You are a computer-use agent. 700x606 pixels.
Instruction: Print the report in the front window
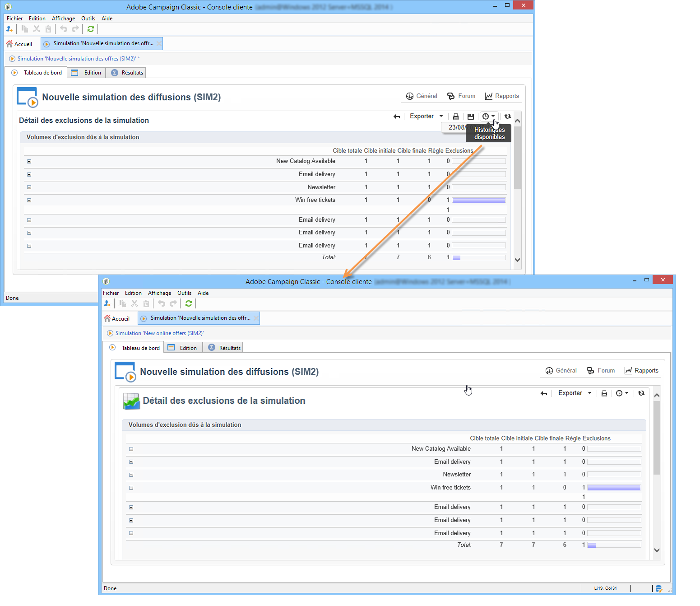click(604, 393)
